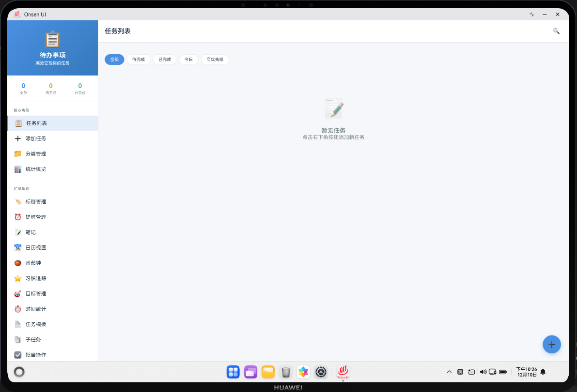Click the tomato icon beside 番茄钟
577x392 pixels.
[x=17, y=263]
